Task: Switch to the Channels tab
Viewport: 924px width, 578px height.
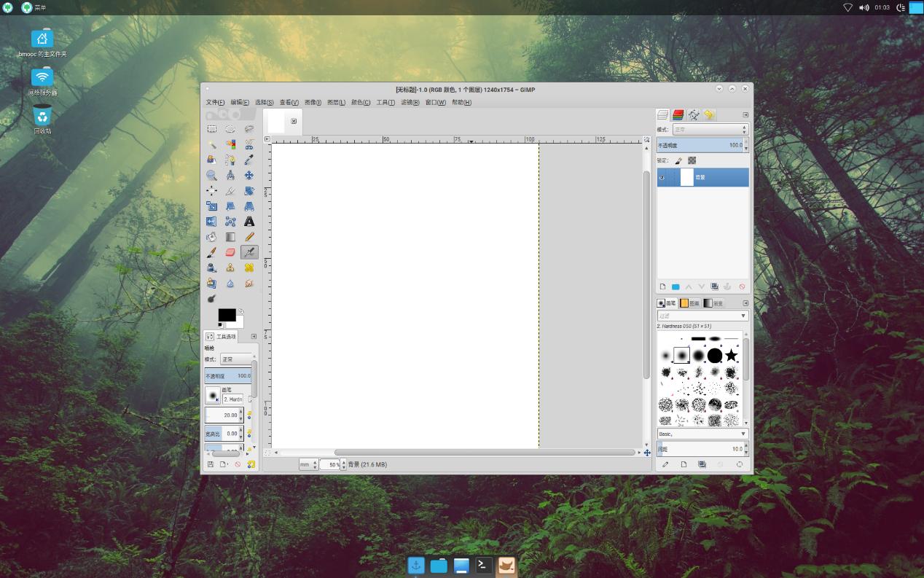Action: pos(678,115)
